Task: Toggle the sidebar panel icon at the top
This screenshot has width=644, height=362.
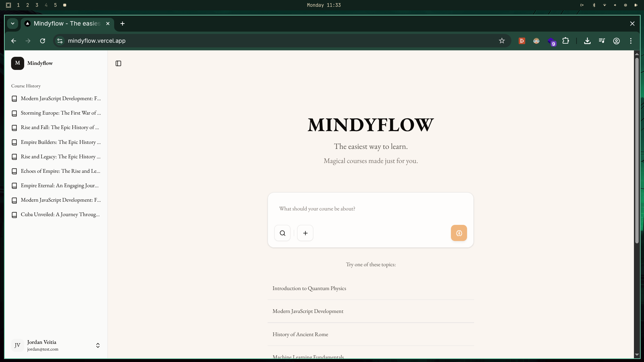Action: [118, 63]
